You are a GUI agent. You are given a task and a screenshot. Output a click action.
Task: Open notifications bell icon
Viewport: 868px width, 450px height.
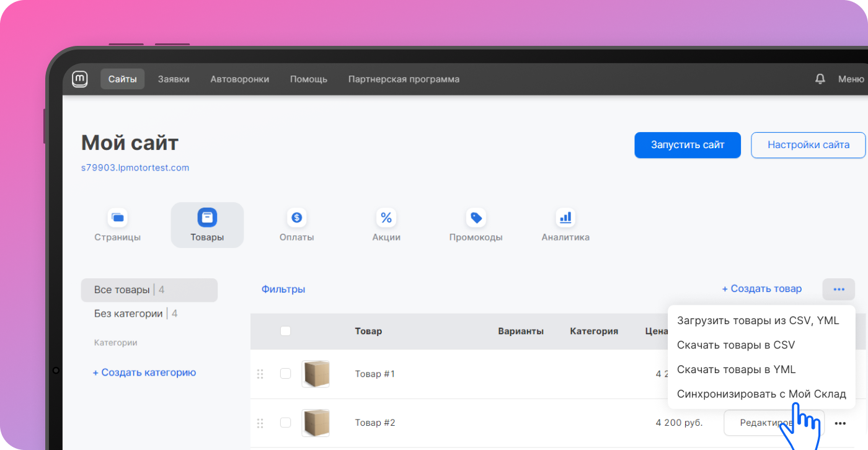(x=820, y=79)
